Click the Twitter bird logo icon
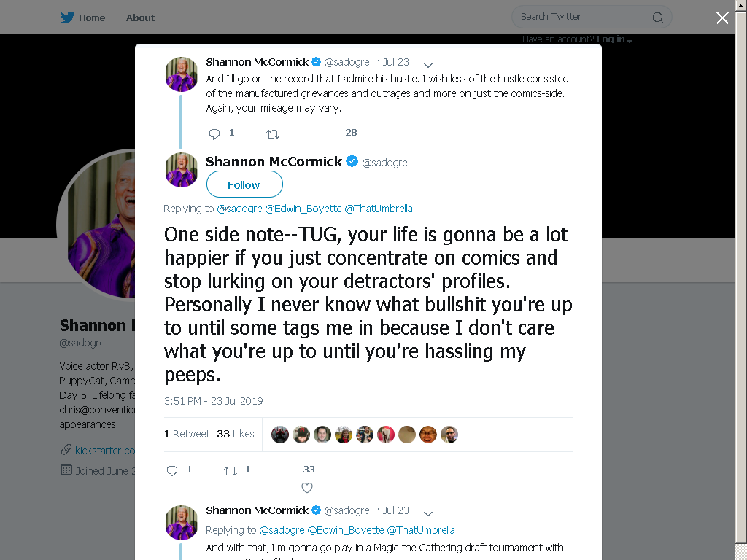 point(67,17)
